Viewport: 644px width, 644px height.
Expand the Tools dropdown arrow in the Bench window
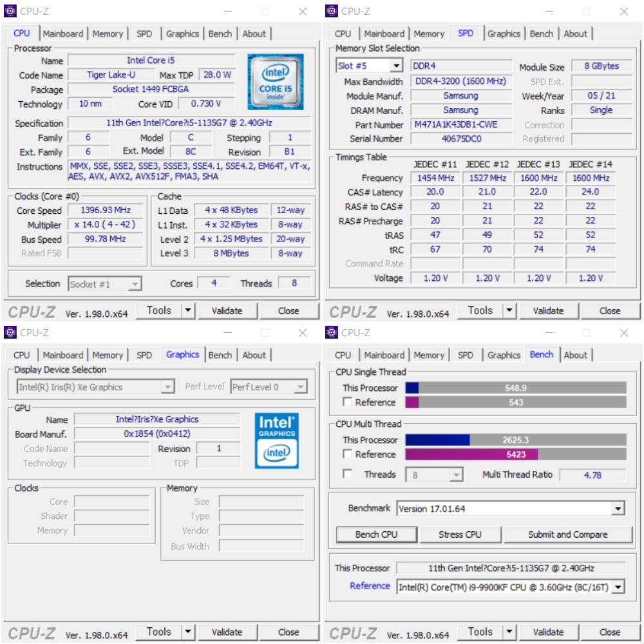(x=509, y=632)
